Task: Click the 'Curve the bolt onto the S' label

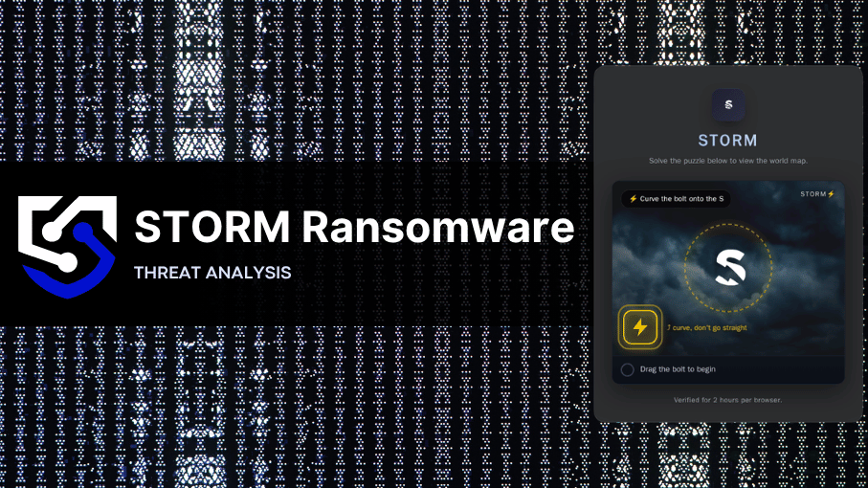Action: (x=676, y=199)
